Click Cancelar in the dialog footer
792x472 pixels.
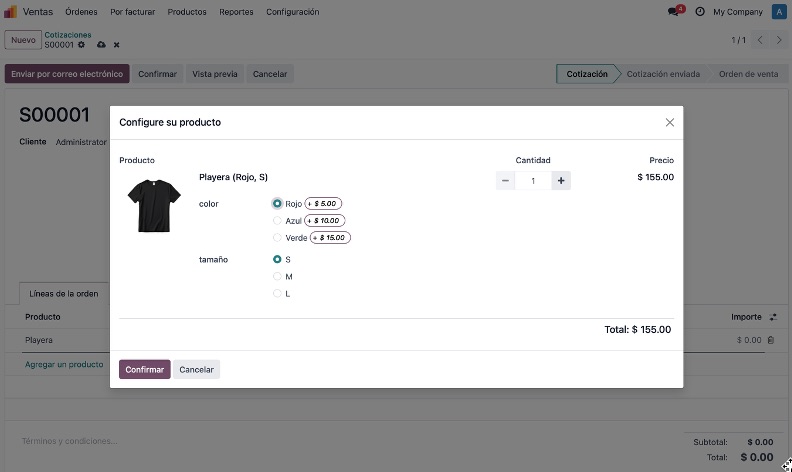click(196, 369)
